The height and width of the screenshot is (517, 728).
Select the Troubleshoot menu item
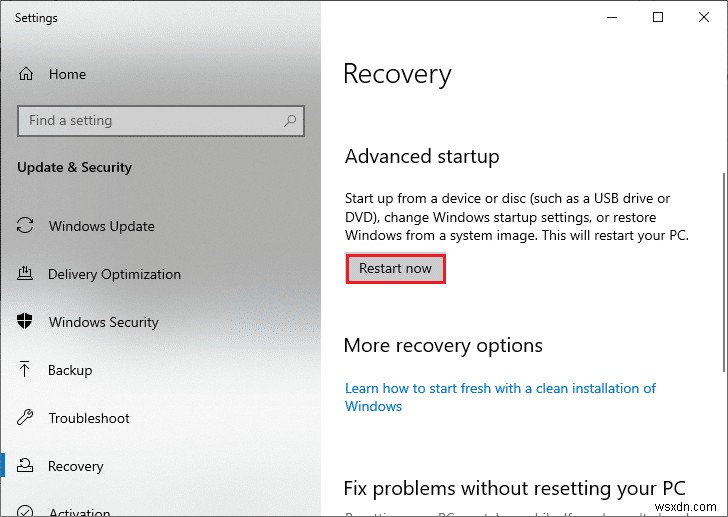(x=88, y=418)
